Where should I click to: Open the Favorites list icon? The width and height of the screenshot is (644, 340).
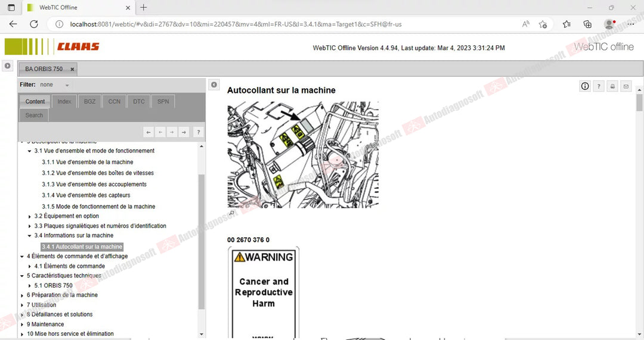click(x=567, y=24)
